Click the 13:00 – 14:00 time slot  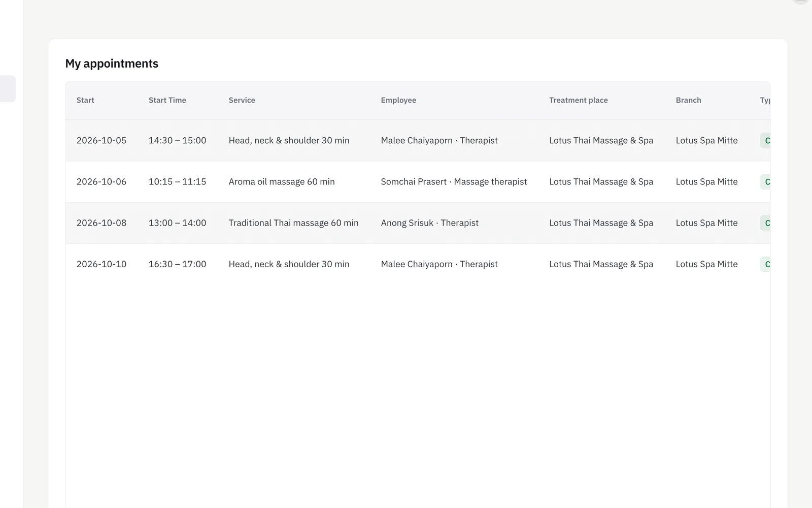tap(178, 223)
